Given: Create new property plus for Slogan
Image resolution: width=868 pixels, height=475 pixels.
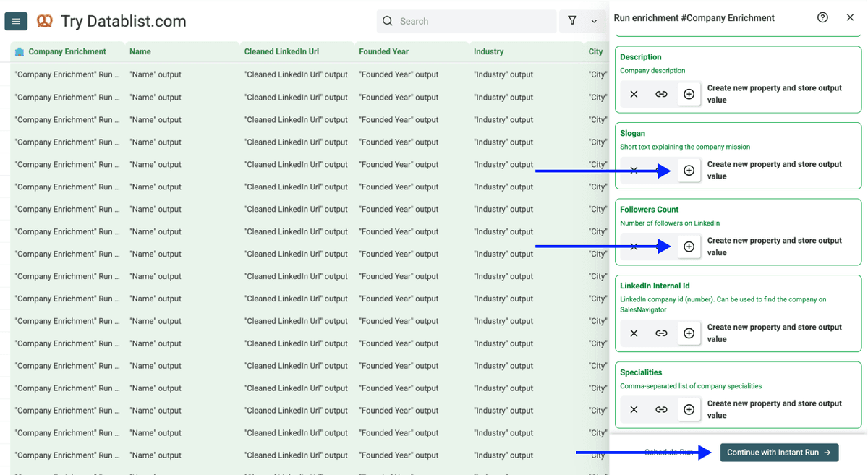Looking at the screenshot, I should tap(689, 171).
